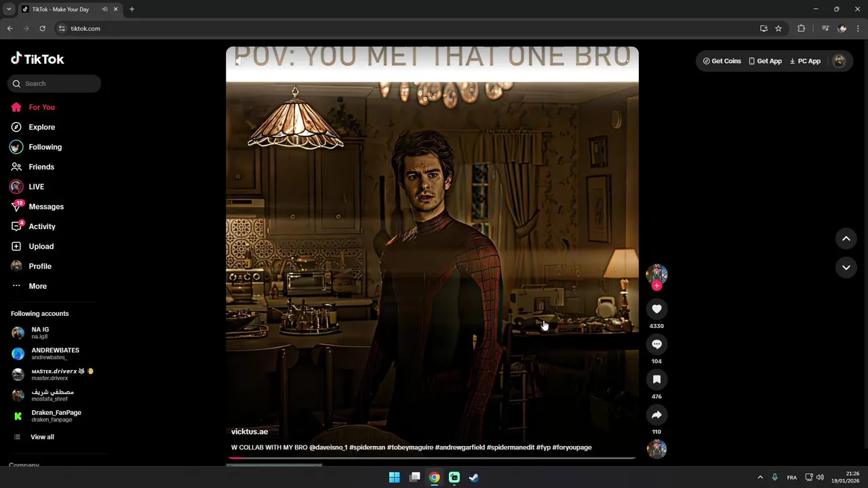
Task: Bookmark this page with star icon
Action: pos(778,28)
